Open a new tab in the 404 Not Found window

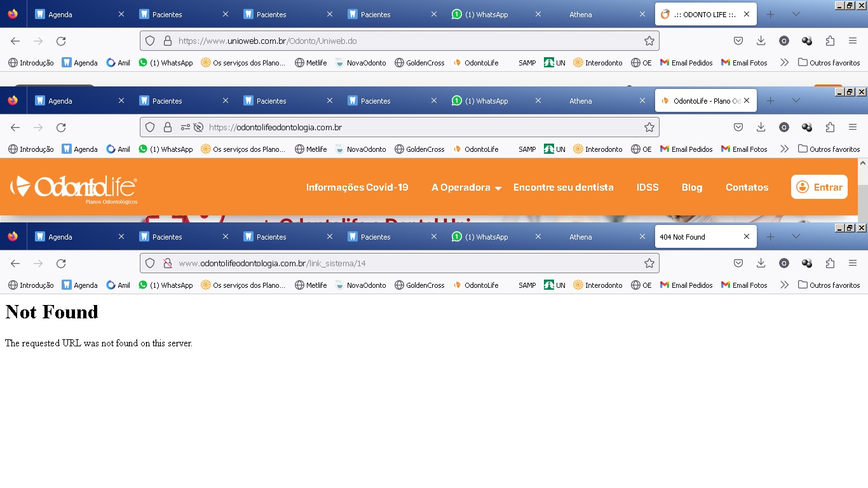click(x=770, y=237)
